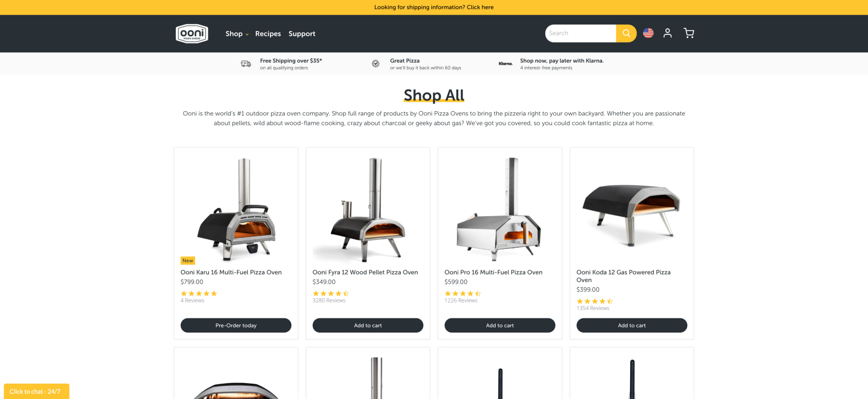868x399 pixels.
Task: Open the Support menu item
Action: [302, 34]
